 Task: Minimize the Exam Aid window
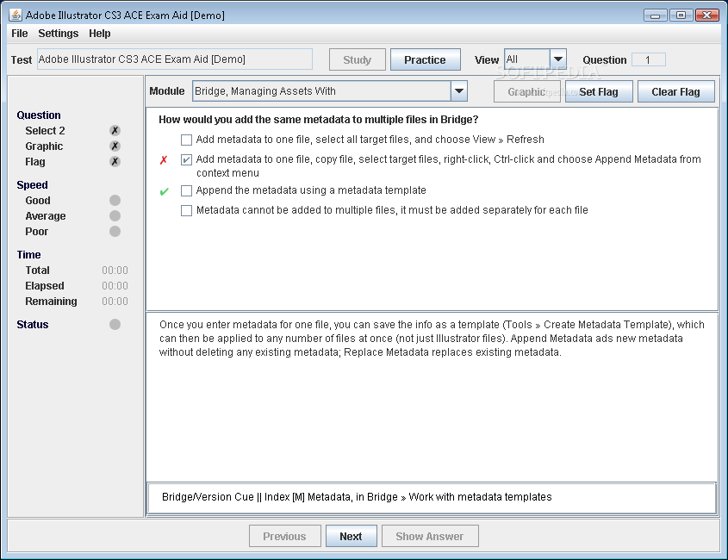pos(655,16)
